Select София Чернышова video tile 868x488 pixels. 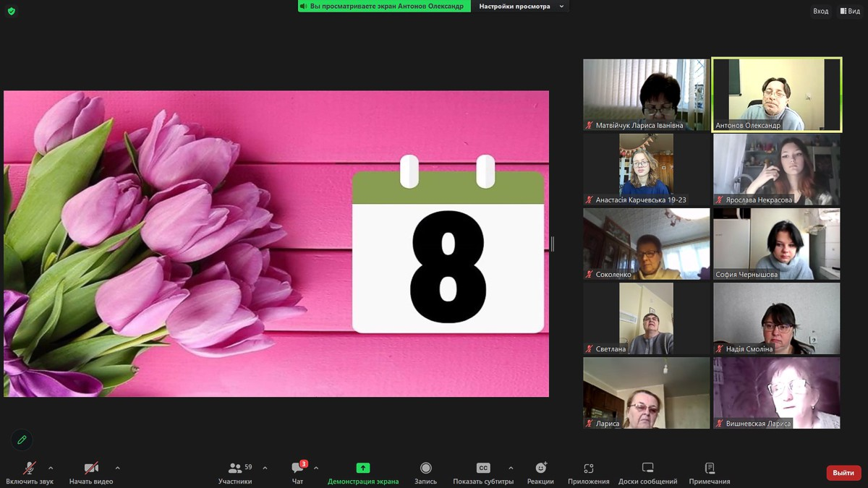(x=777, y=244)
